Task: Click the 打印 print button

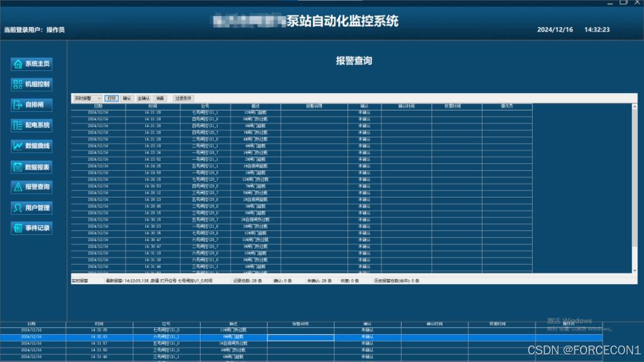Action: (x=111, y=98)
